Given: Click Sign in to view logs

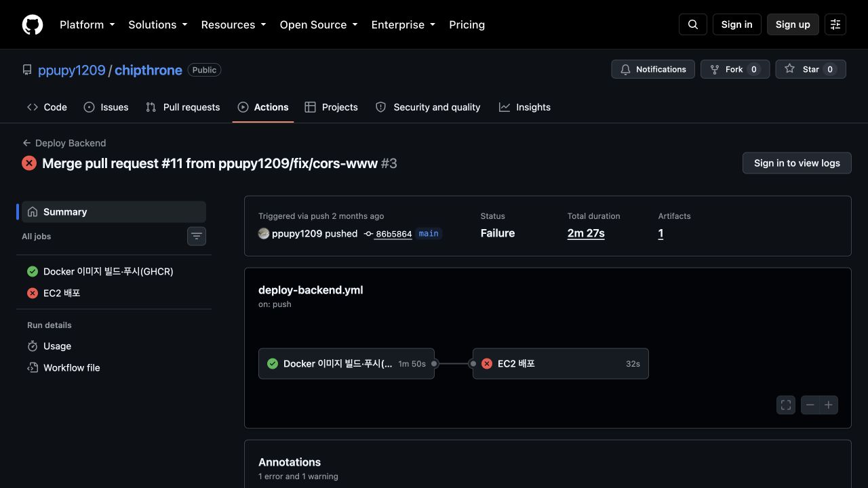Looking at the screenshot, I should point(797,163).
